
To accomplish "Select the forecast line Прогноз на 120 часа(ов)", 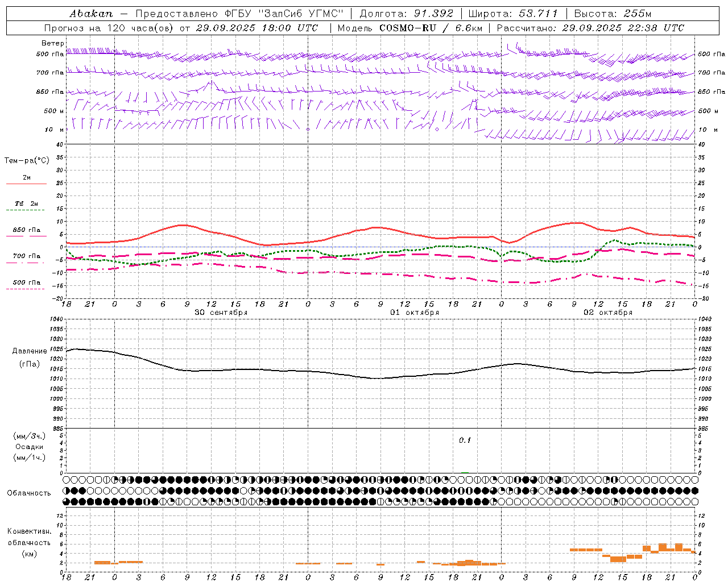I will pos(109,28).
